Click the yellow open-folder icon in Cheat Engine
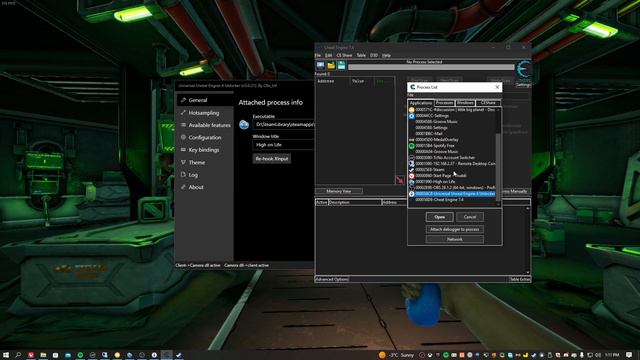Image resolution: width=640 pixels, height=360 pixels. tap(331, 65)
